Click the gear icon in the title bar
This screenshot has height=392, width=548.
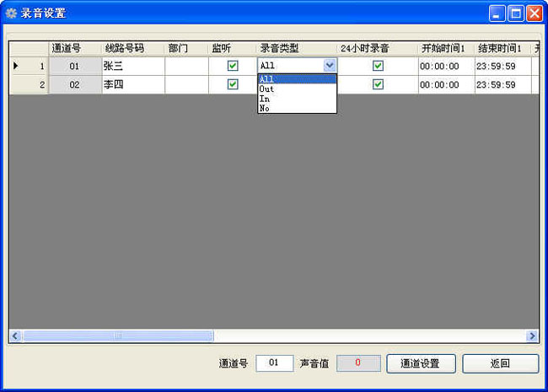(x=11, y=13)
